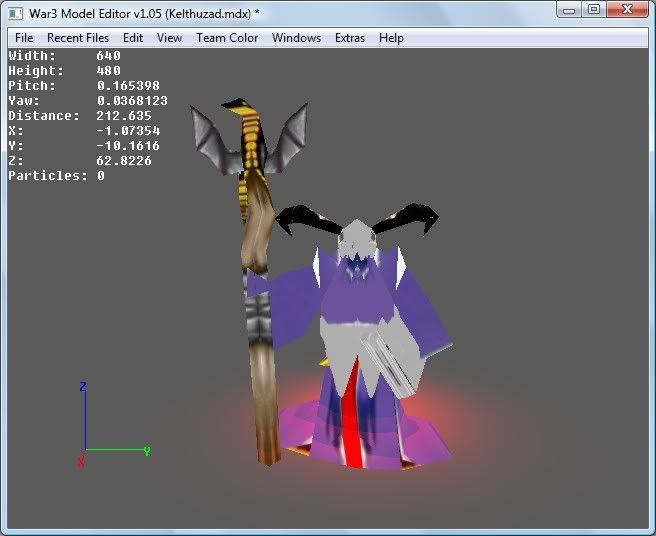
Task: Open the File menu
Action: (24, 38)
